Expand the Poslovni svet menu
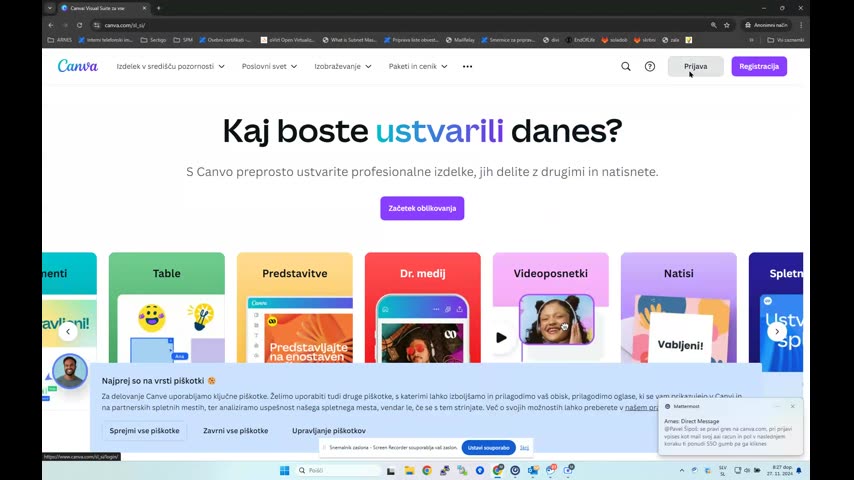This screenshot has height=480, width=854. point(270,66)
